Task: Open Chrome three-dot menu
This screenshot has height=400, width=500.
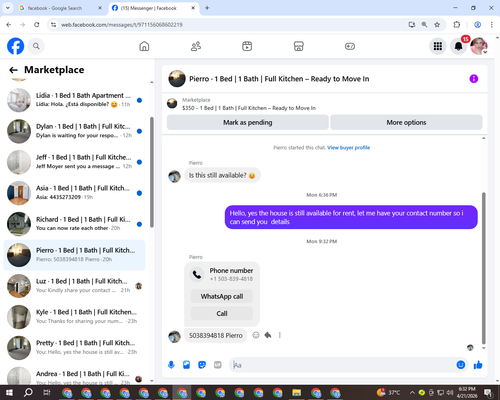Action: point(492,25)
